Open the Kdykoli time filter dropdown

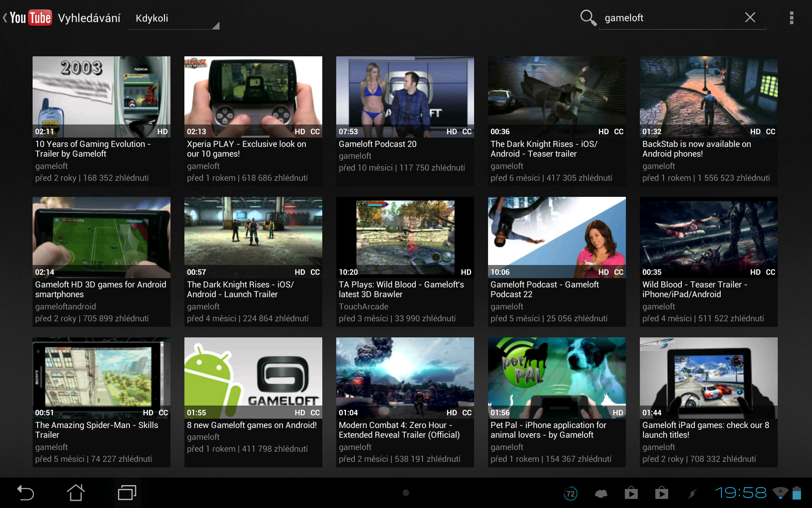pos(173,18)
